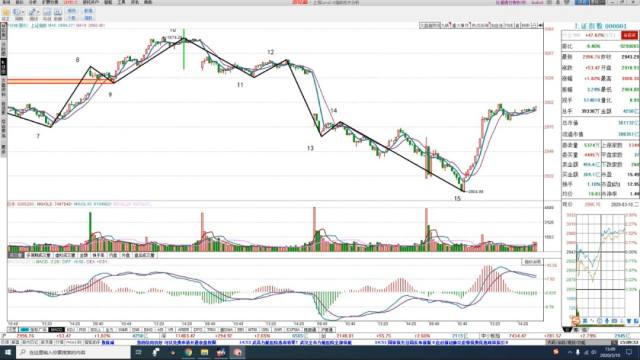Click wave label 15 at the chart bottom
This screenshot has height=360, width=640.
tap(457, 198)
